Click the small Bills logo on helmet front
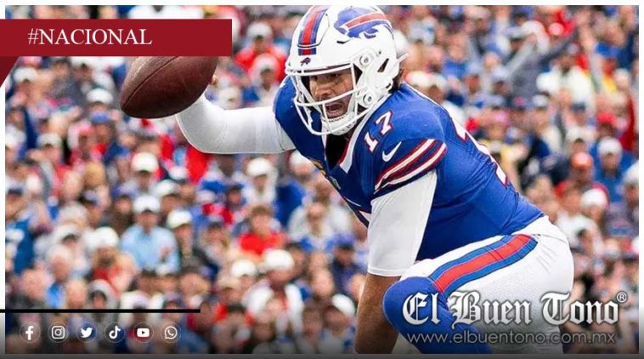The height and width of the screenshot is (359, 644). [x=305, y=62]
